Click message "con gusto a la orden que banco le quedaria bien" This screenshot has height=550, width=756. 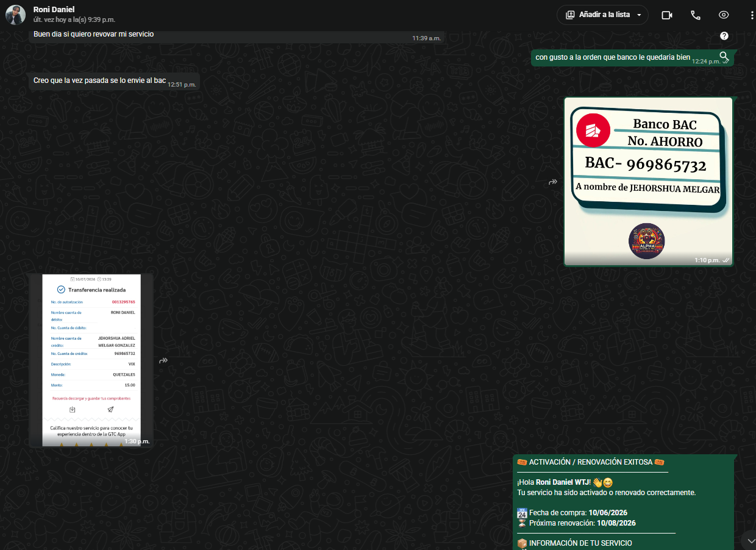pos(613,57)
